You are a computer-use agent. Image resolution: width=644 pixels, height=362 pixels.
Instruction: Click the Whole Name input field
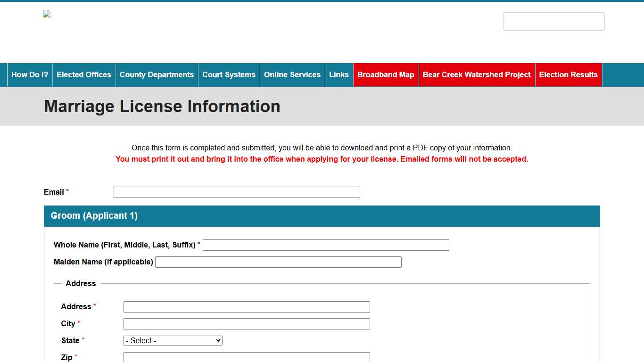coord(326,245)
